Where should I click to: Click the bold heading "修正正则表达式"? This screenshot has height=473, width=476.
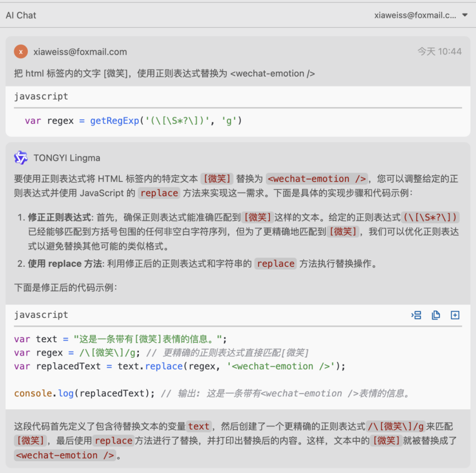click(x=59, y=218)
